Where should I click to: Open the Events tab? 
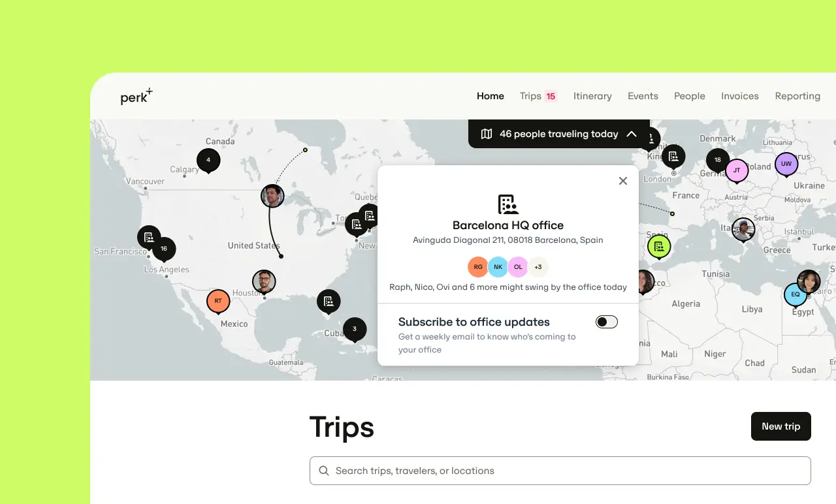pyautogui.click(x=643, y=96)
